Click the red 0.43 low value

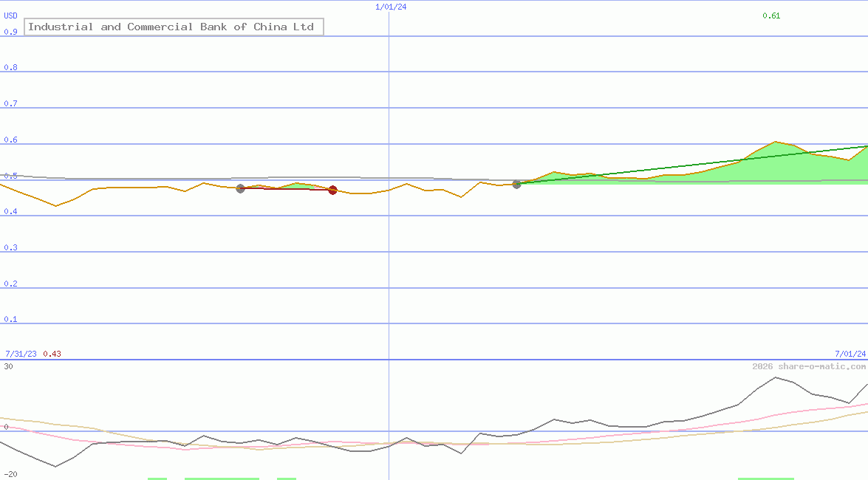click(x=52, y=354)
